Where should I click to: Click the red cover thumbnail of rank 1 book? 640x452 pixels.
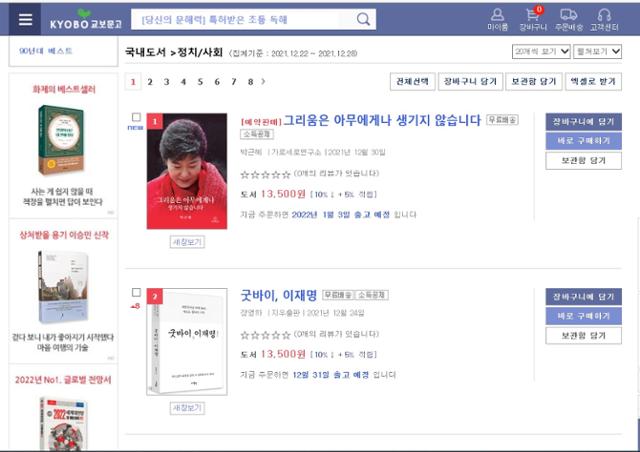187,171
